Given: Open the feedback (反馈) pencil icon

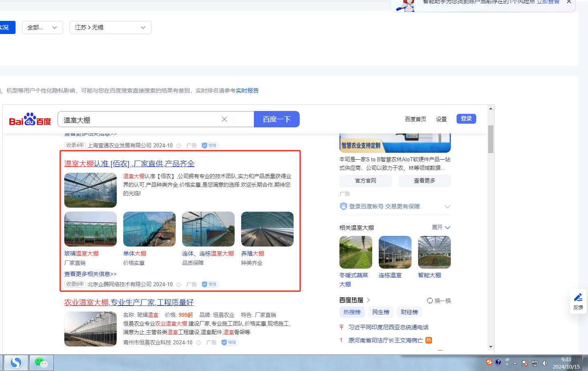Looking at the screenshot, I should click(578, 297).
